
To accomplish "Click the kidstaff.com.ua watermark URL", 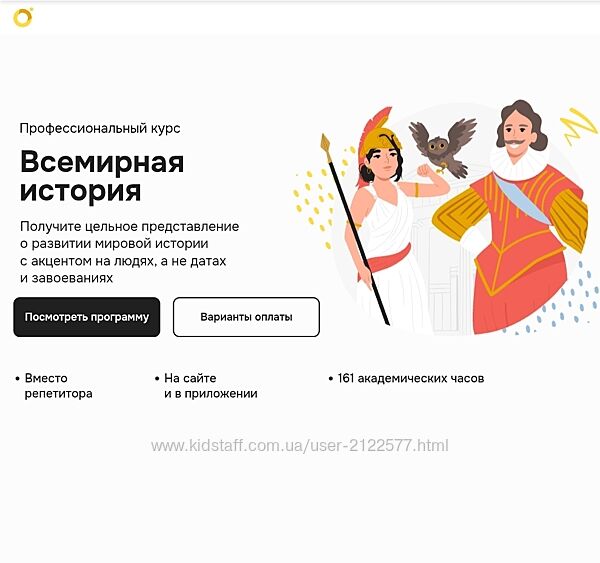I will coord(300,446).
